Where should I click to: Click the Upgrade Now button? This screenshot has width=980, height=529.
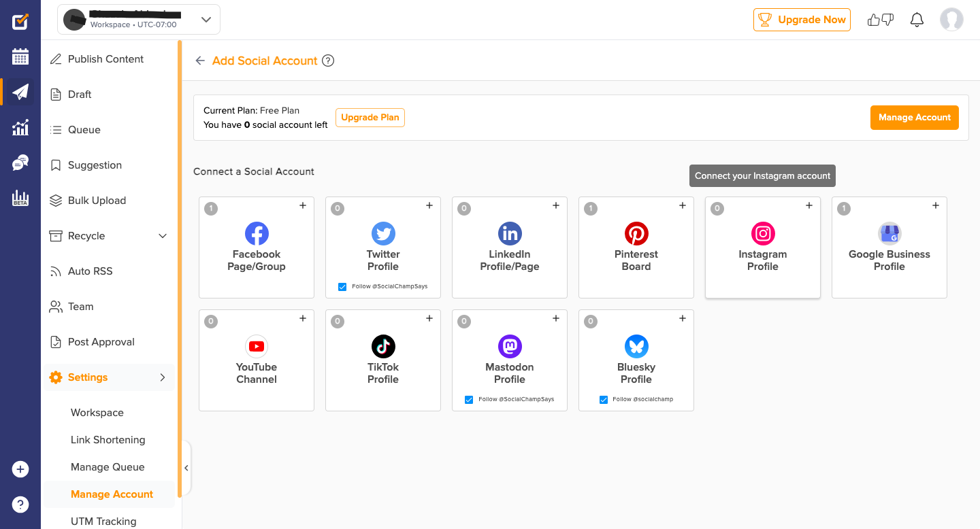(802, 20)
